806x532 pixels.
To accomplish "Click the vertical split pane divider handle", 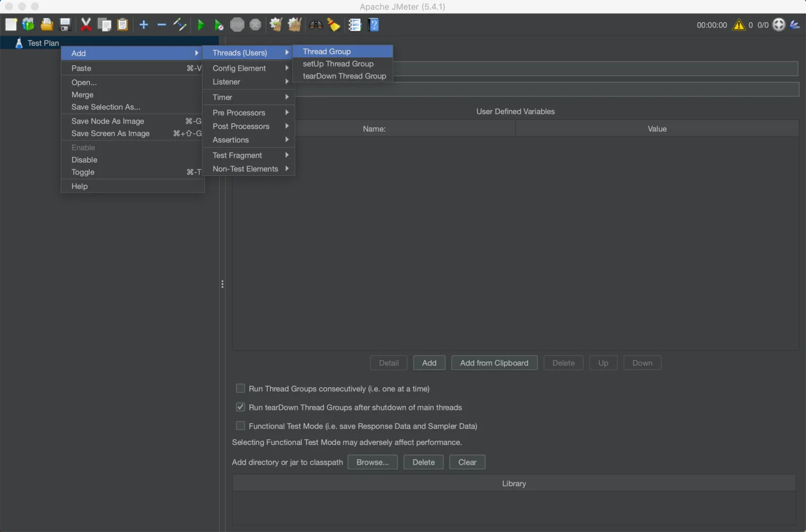I will pos(222,284).
